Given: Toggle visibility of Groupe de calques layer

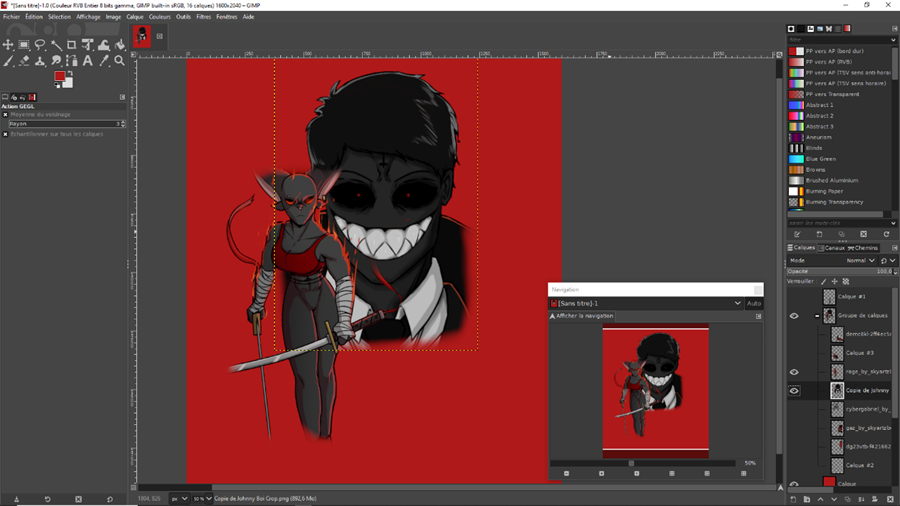Looking at the screenshot, I should click(x=794, y=316).
